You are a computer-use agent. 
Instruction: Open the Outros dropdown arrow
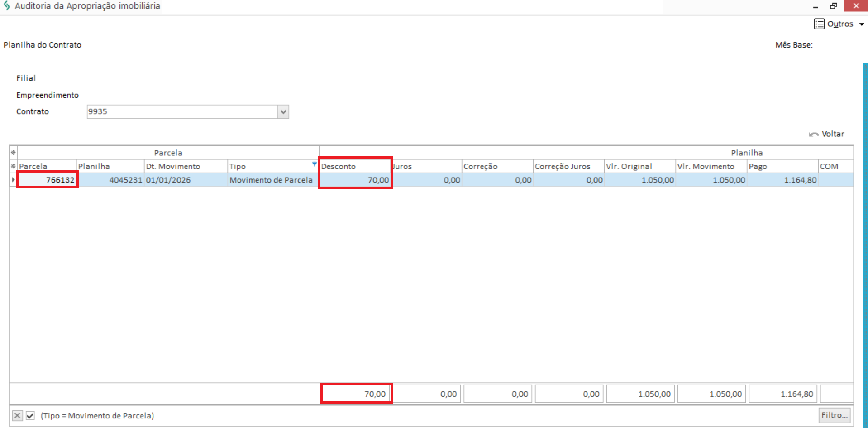pyautogui.click(x=862, y=24)
